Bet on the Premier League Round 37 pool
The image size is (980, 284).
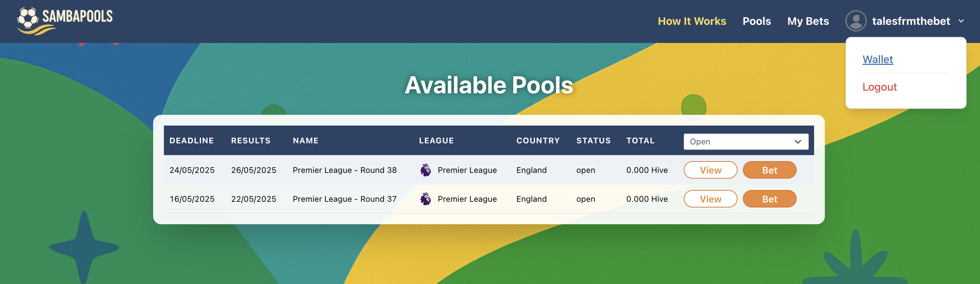click(x=769, y=199)
